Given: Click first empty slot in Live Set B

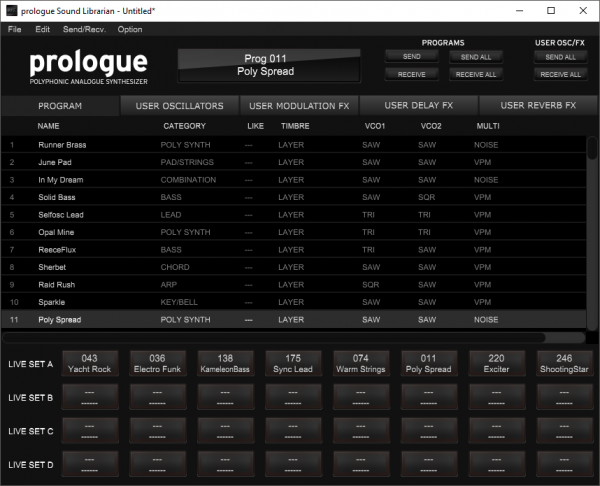Looking at the screenshot, I should click(90, 397).
